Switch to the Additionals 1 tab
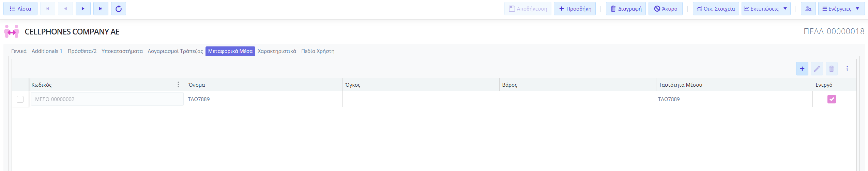868x171 pixels. (x=47, y=51)
